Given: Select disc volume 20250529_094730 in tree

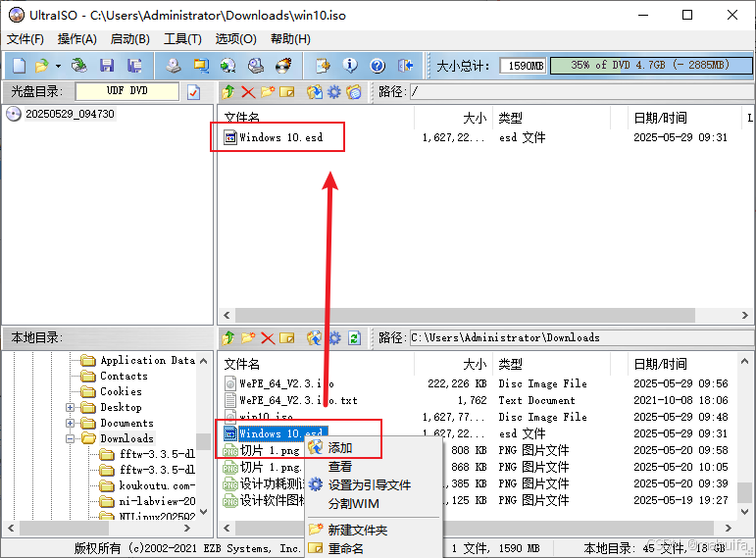Looking at the screenshot, I should tap(70, 114).
